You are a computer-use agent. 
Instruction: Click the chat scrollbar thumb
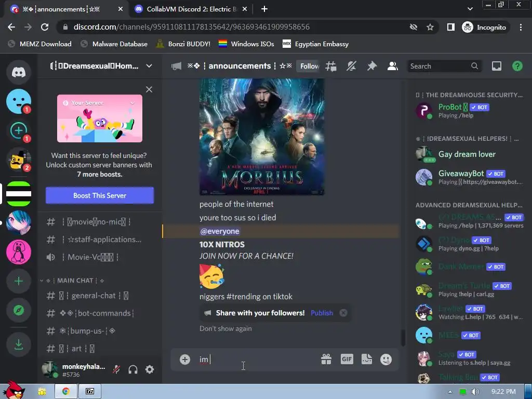[x=403, y=338]
